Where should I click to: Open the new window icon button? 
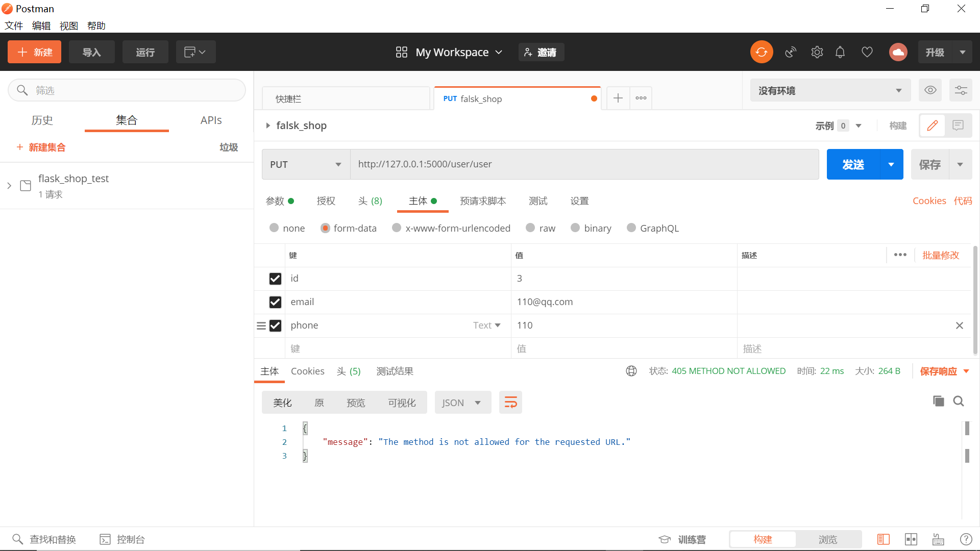pos(195,52)
